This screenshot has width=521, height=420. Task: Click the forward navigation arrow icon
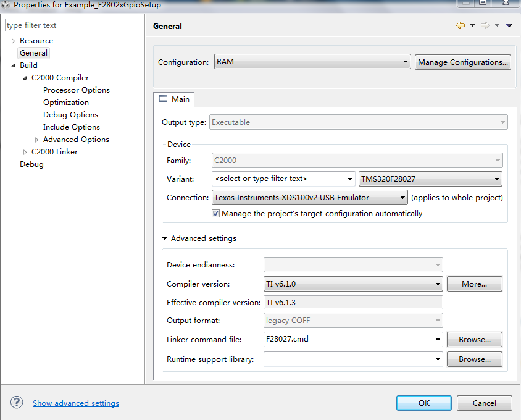click(485, 25)
